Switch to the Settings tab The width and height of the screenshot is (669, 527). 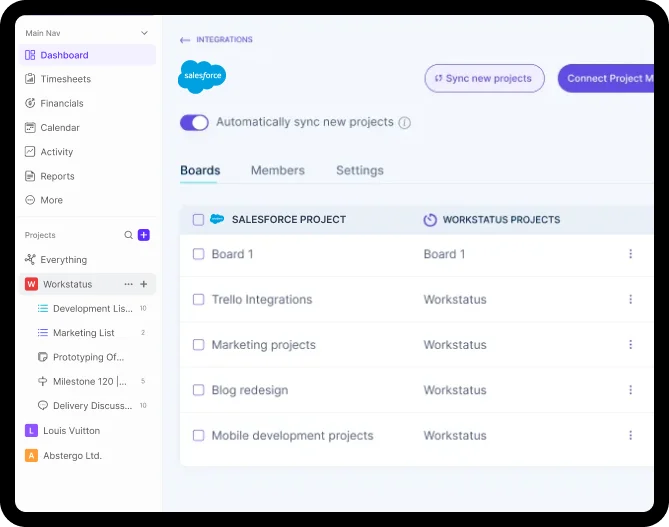point(360,171)
